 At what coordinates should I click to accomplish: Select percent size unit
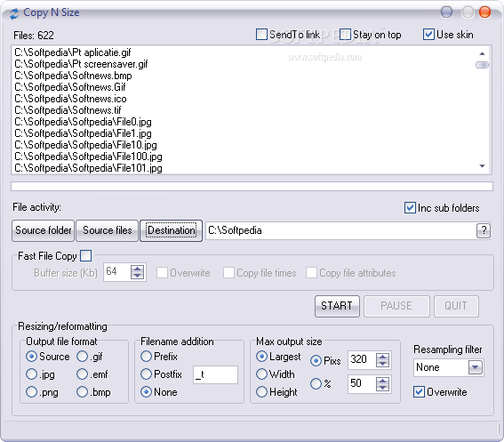pyautogui.click(x=316, y=383)
